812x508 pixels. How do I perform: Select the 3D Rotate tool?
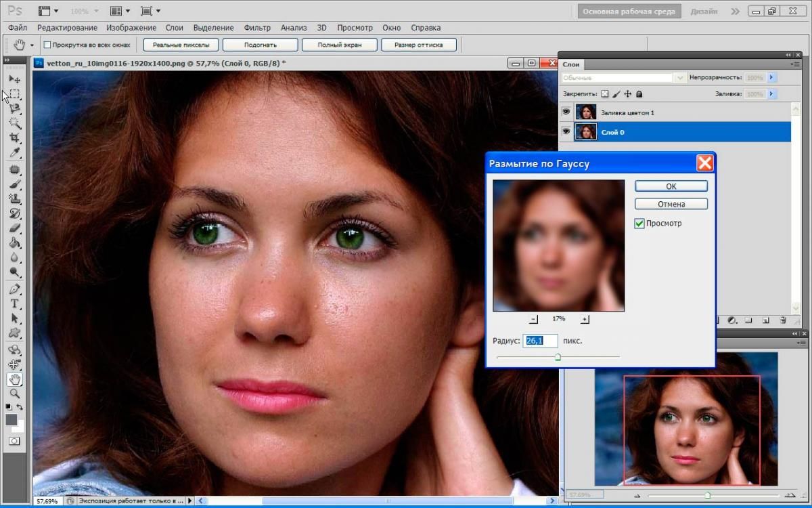[x=14, y=350]
